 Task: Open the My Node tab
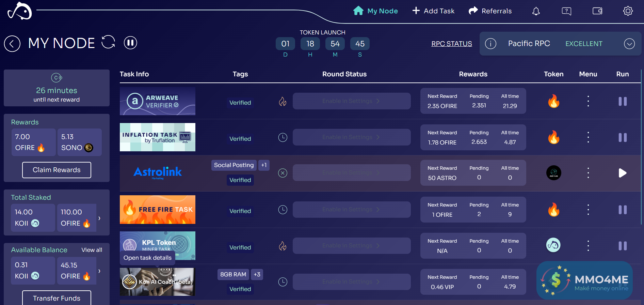[x=375, y=11]
